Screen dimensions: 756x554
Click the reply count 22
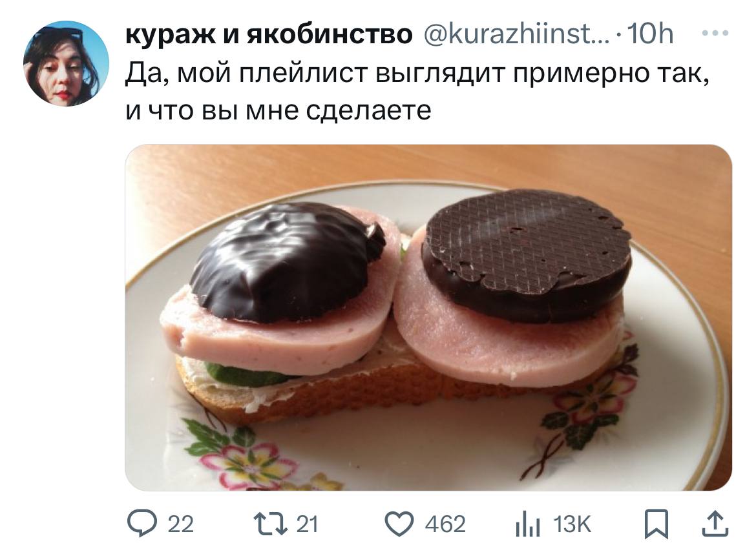pyautogui.click(x=180, y=524)
